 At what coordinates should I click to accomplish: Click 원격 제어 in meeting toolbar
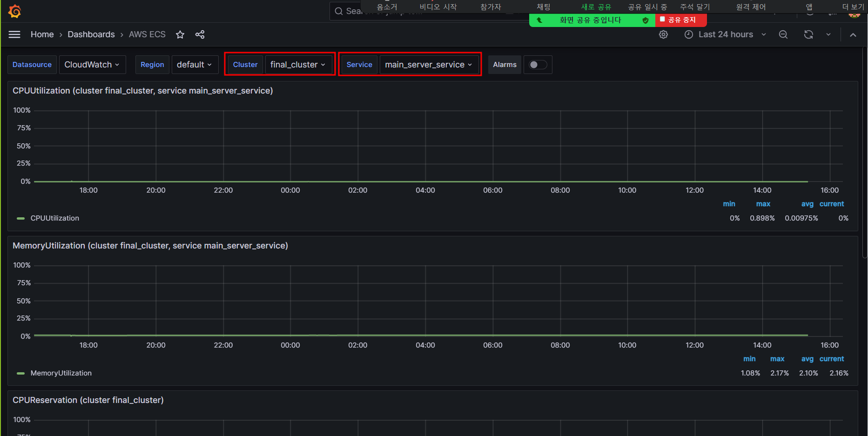click(x=751, y=7)
